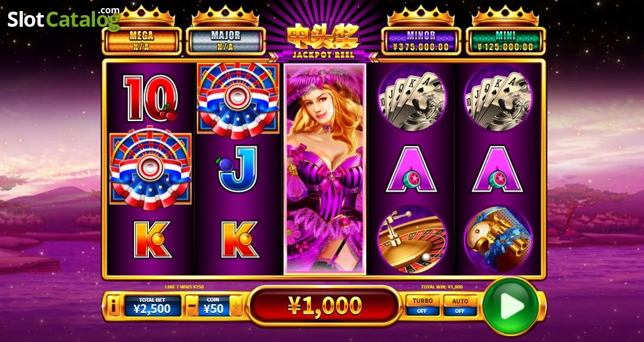Screen dimensions: 644x342
Task: Click the Mini jackpot display
Action: click(505, 41)
